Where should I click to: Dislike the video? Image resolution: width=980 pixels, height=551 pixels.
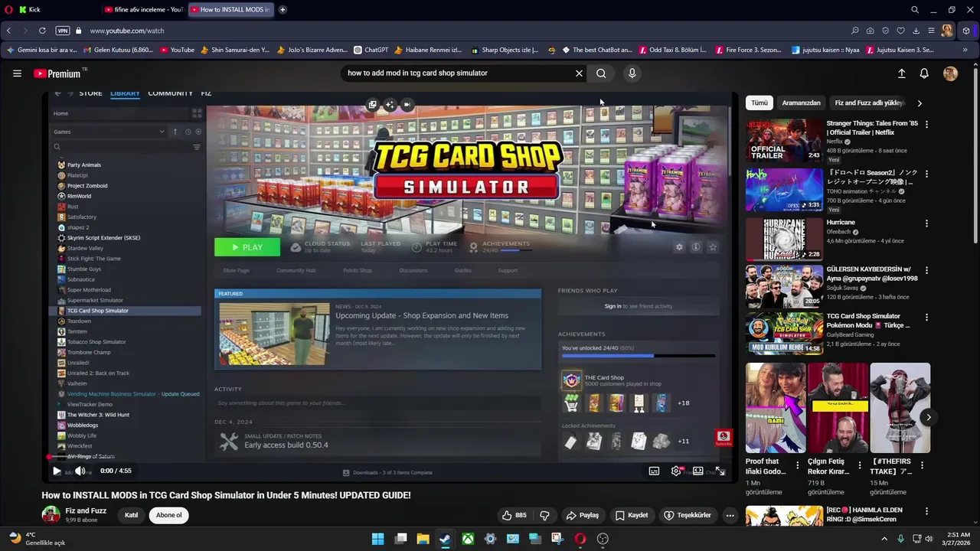click(544, 516)
